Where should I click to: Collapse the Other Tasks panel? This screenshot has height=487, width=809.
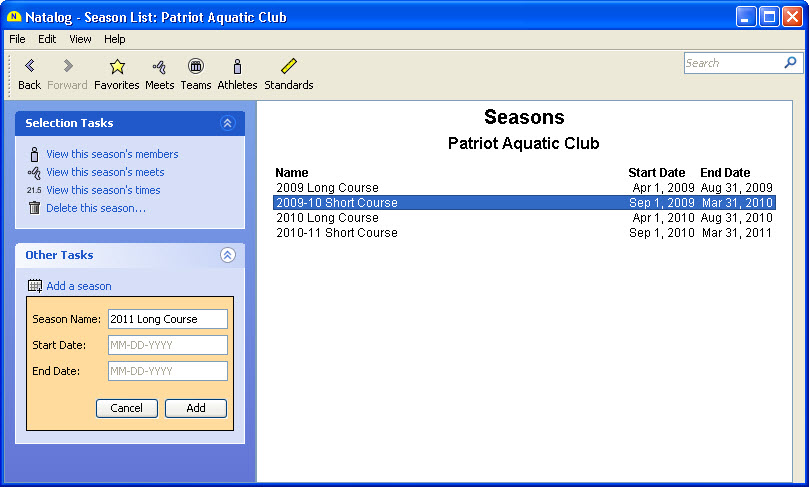click(227, 255)
